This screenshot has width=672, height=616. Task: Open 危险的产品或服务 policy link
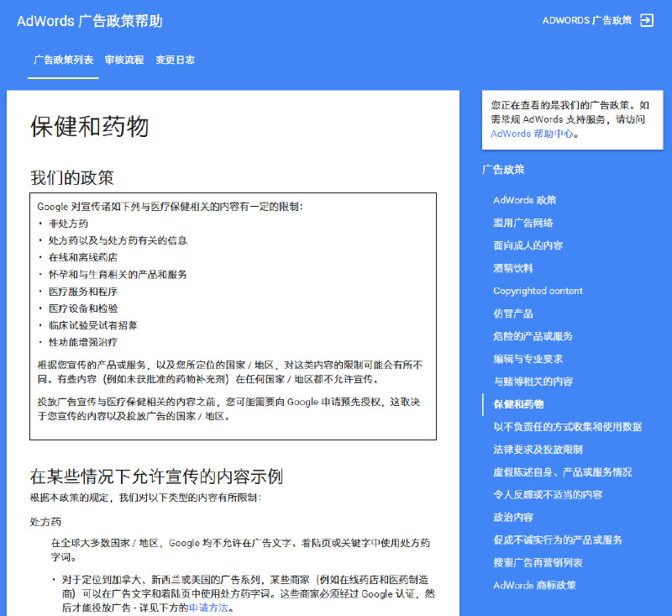point(533,336)
